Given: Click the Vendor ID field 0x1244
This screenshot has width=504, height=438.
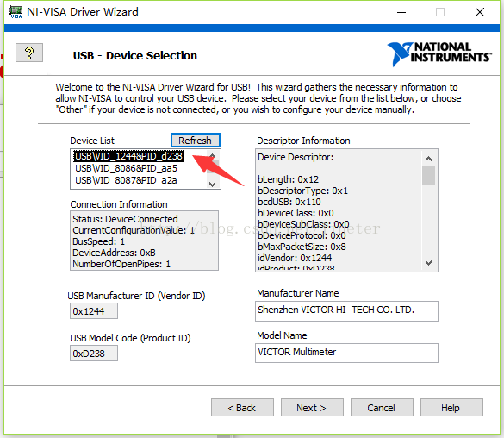Looking at the screenshot, I should pos(94,311).
